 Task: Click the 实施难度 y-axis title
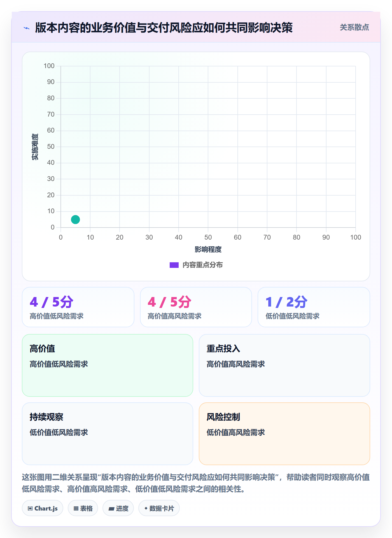coord(35,147)
